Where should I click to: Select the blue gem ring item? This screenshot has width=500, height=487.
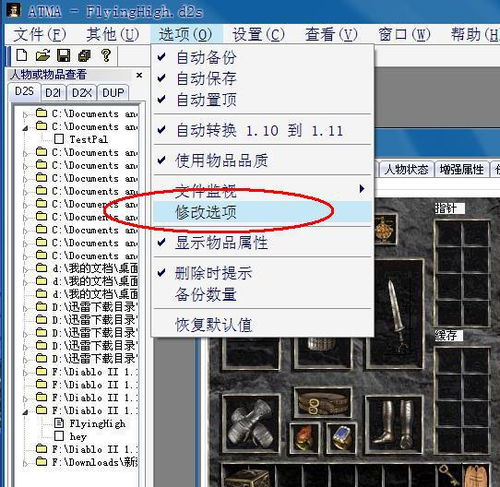click(342, 438)
